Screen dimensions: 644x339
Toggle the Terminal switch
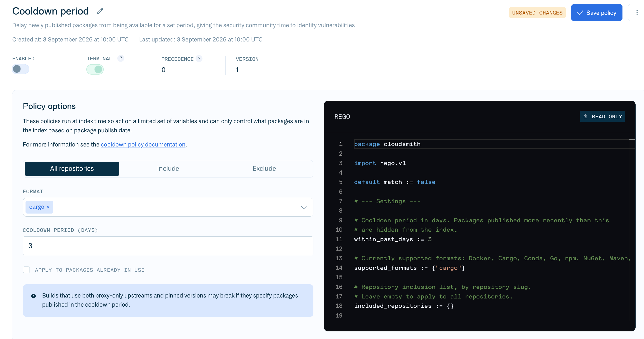coord(95,69)
